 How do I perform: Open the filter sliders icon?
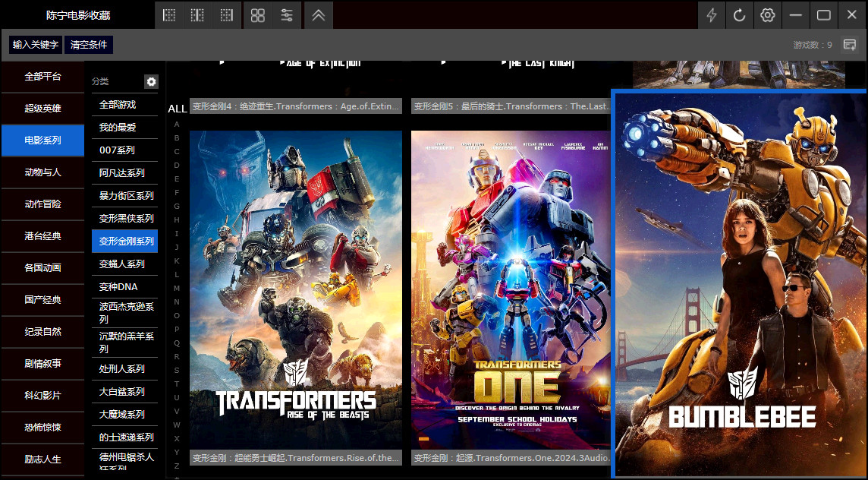click(287, 15)
